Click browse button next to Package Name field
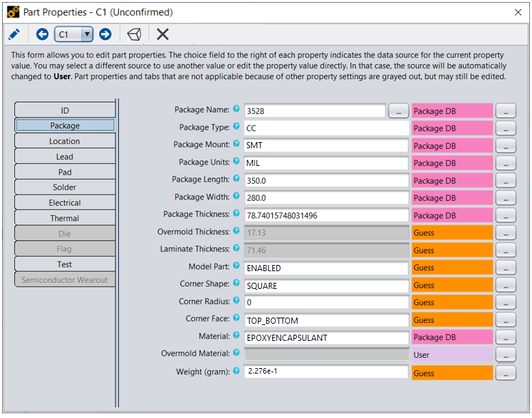532x418 pixels. tap(399, 111)
